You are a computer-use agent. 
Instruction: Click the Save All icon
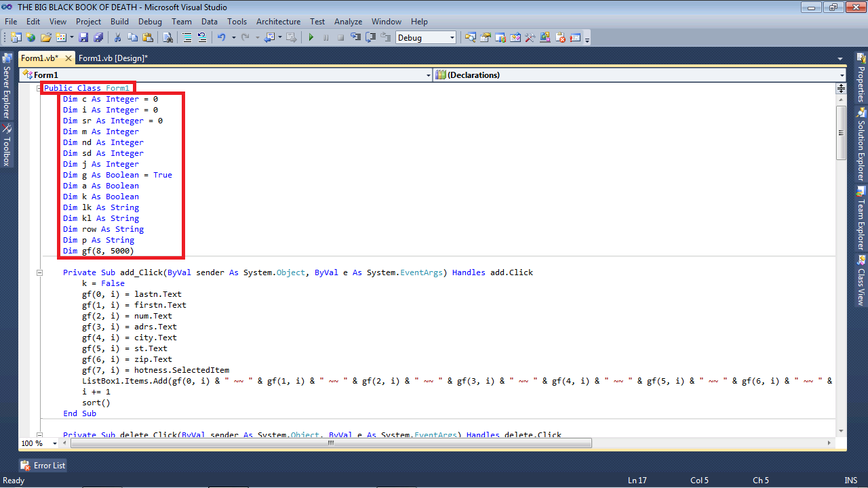[x=98, y=38]
